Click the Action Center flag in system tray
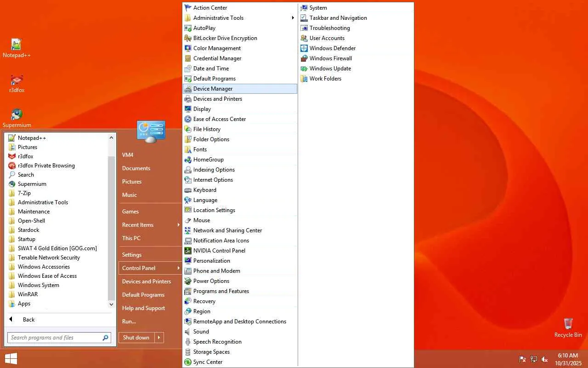The width and height of the screenshot is (588, 368). pos(523,359)
